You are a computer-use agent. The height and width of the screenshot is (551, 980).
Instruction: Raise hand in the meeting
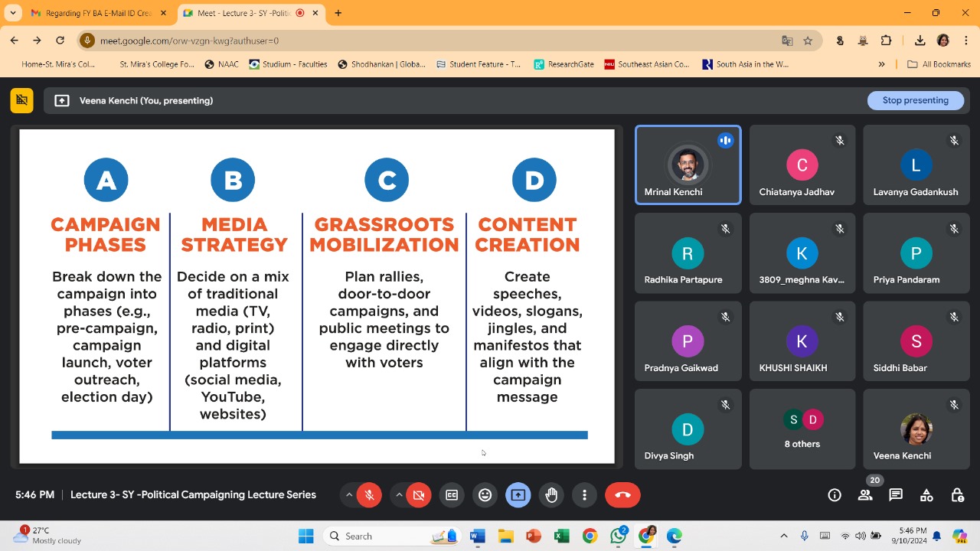tap(551, 495)
